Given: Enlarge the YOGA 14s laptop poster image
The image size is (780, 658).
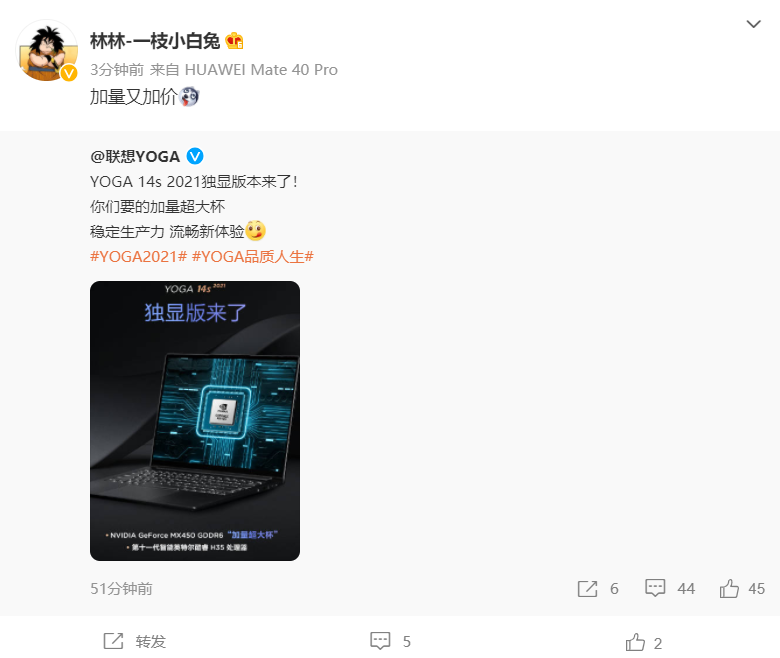Looking at the screenshot, I should (195, 421).
